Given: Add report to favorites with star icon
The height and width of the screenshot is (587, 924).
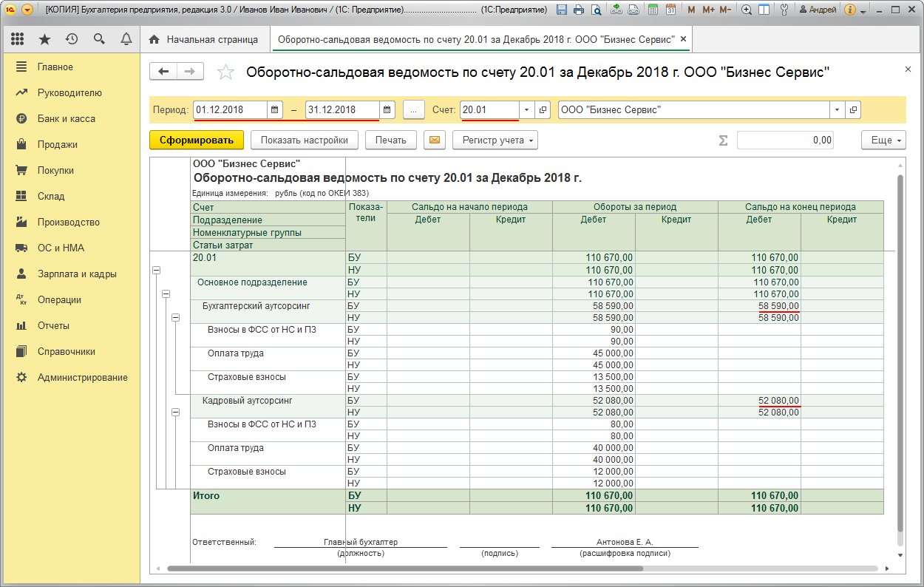Looking at the screenshot, I should click(226, 72).
